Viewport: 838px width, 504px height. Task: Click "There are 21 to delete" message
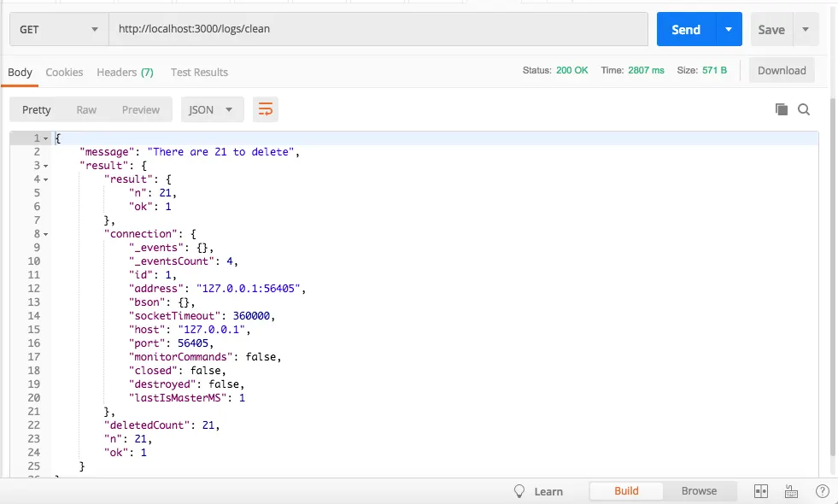point(220,152)
